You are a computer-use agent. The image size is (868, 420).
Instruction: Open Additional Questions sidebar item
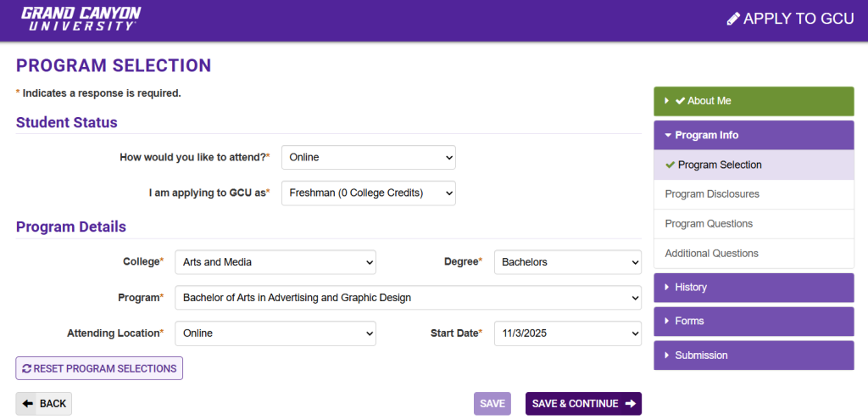click(711, 254)
